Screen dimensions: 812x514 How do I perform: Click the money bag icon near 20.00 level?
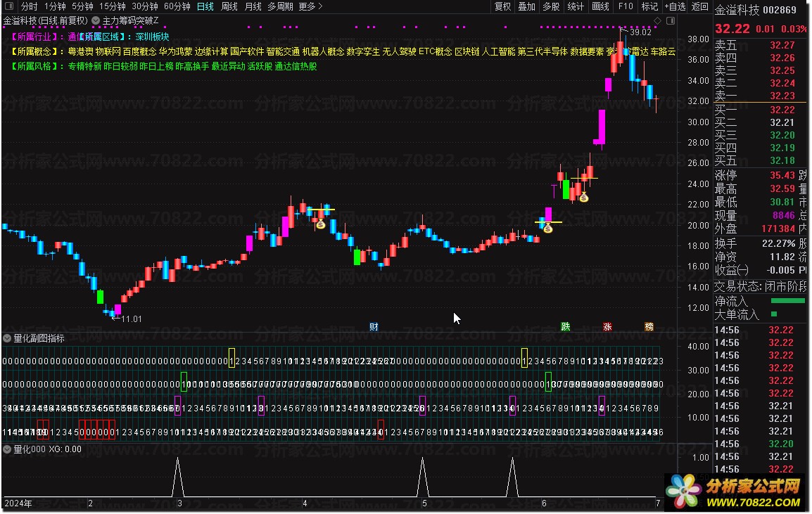(x=548, y=228)
